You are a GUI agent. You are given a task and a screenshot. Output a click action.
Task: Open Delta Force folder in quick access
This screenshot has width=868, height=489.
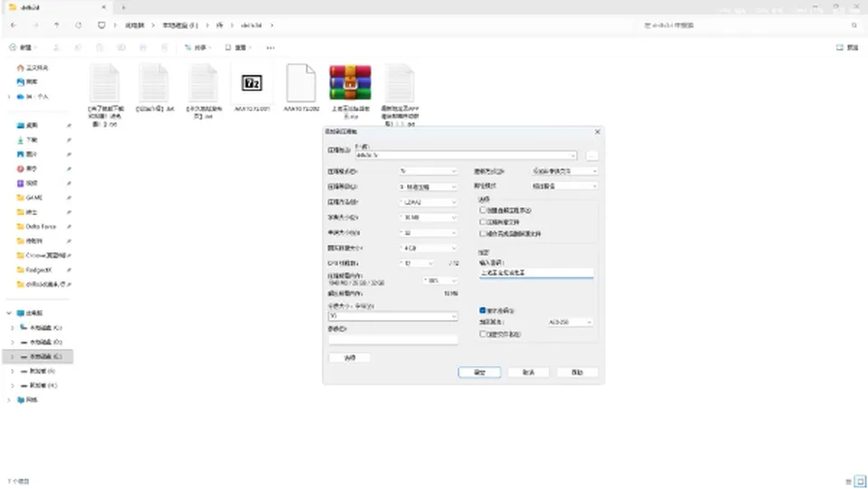[x=41, y=226]
